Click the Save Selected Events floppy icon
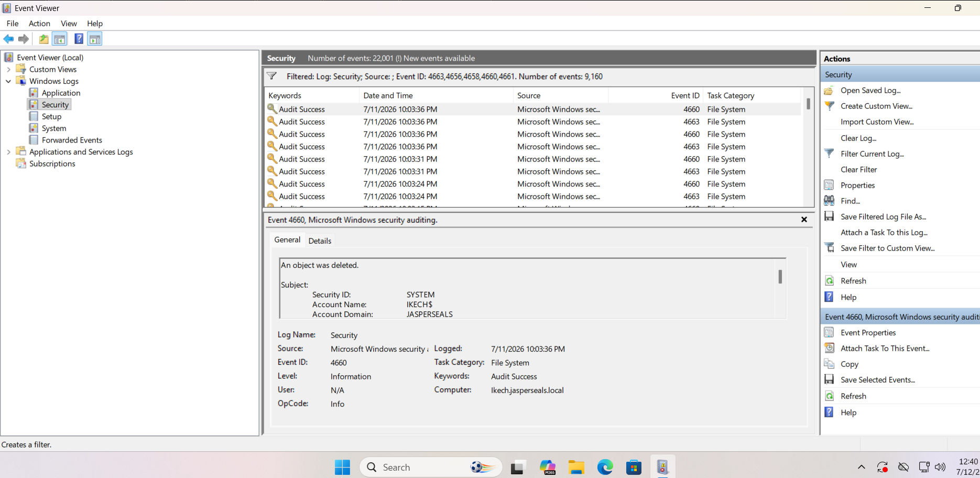The width and height of the screenshot is (980, 478). (829, 379)
